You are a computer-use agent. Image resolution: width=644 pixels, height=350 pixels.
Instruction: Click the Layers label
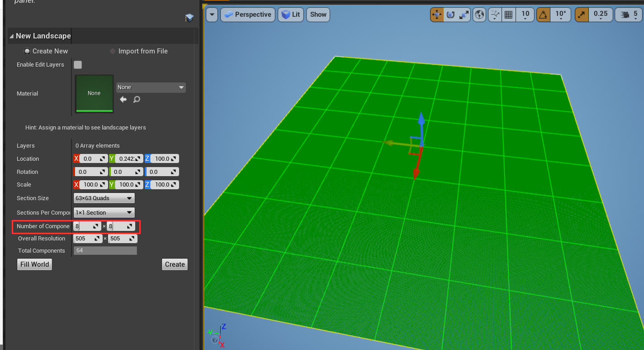(26, 146)
